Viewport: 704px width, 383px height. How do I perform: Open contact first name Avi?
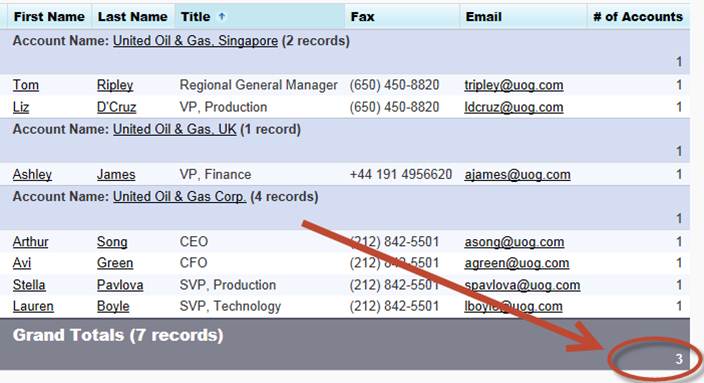point(22,263)
